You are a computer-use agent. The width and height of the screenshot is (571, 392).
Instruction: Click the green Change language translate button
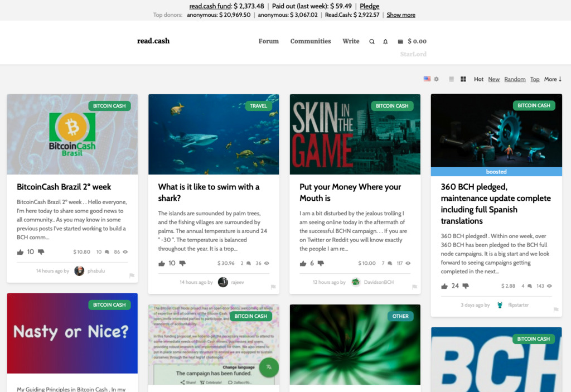click(269, 367)
